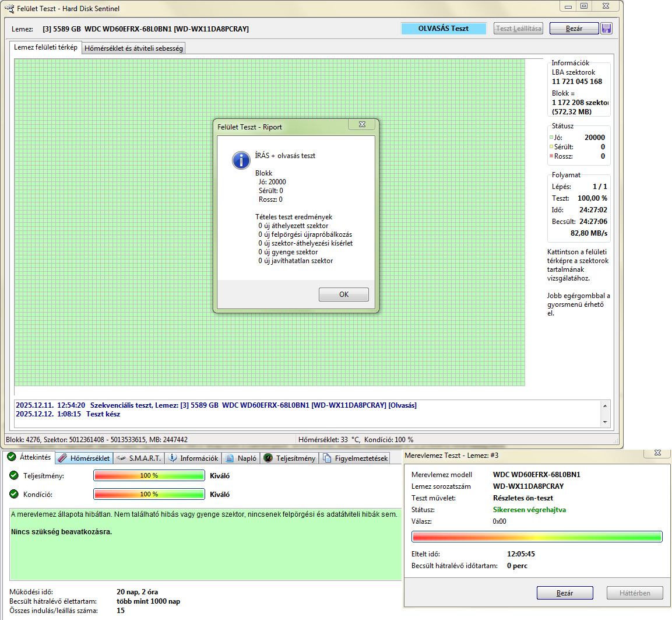Click the green disk surface map
Viewport: 672px width, 620px height.
tap(270, 223)
